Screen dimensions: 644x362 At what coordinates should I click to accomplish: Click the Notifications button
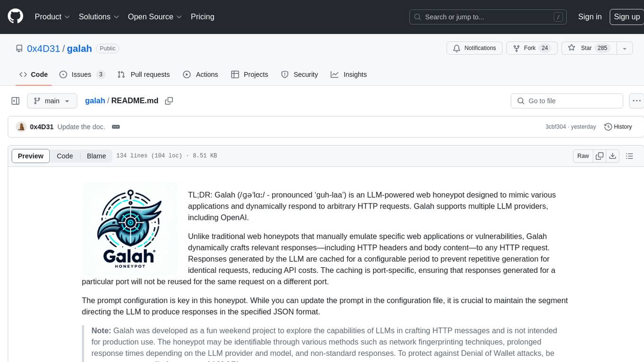tap(474, 48)
